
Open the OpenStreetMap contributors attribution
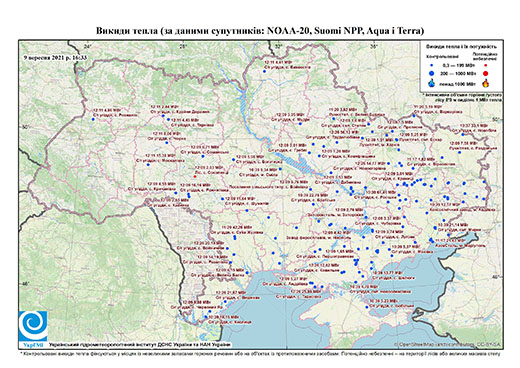pos(447,344)
